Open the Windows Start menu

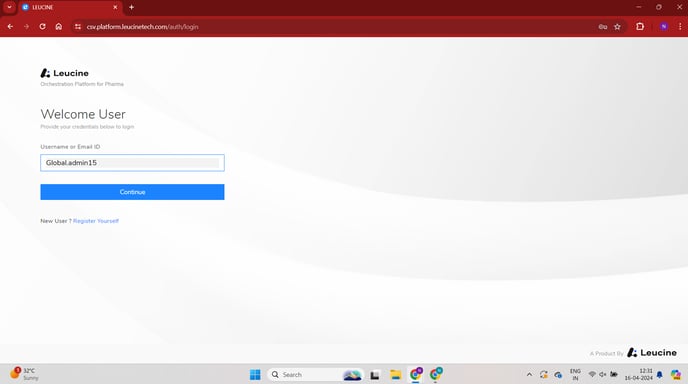255,374
